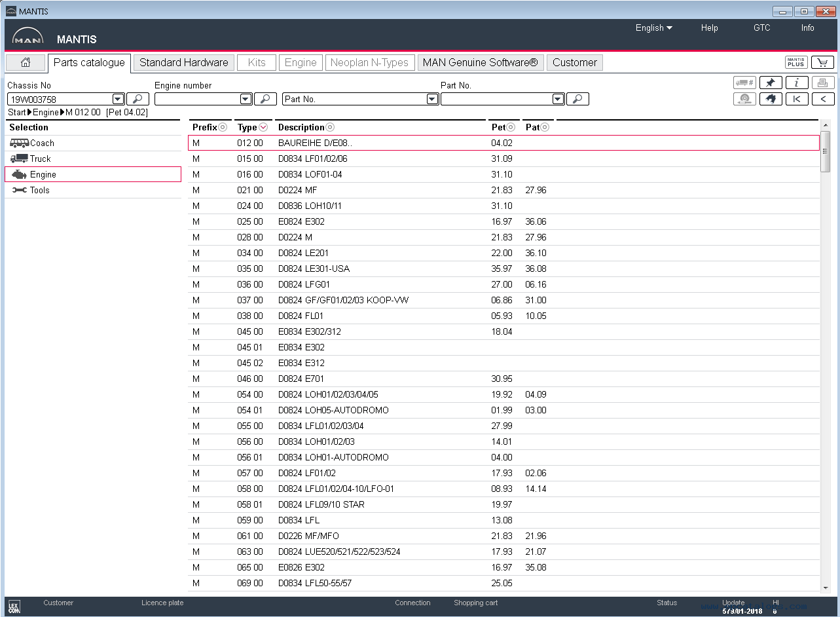
Task: Go back to first step
Action: [797, 99]
